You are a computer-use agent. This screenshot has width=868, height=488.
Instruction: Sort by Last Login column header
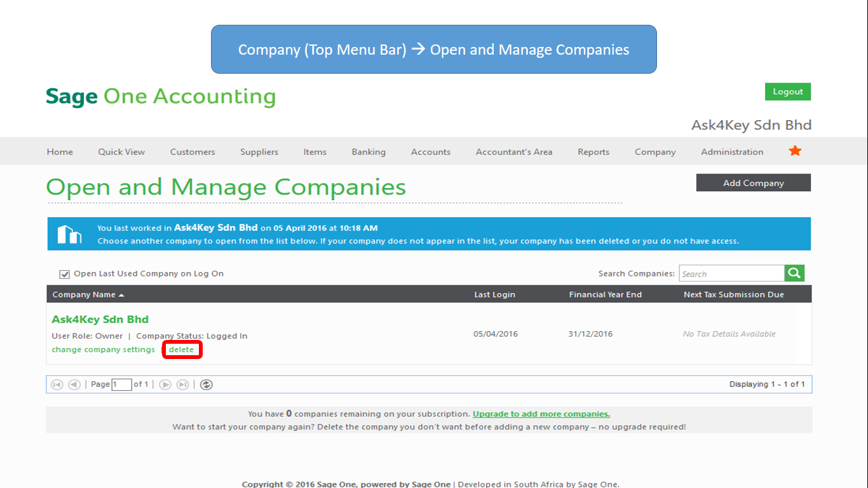494,295
